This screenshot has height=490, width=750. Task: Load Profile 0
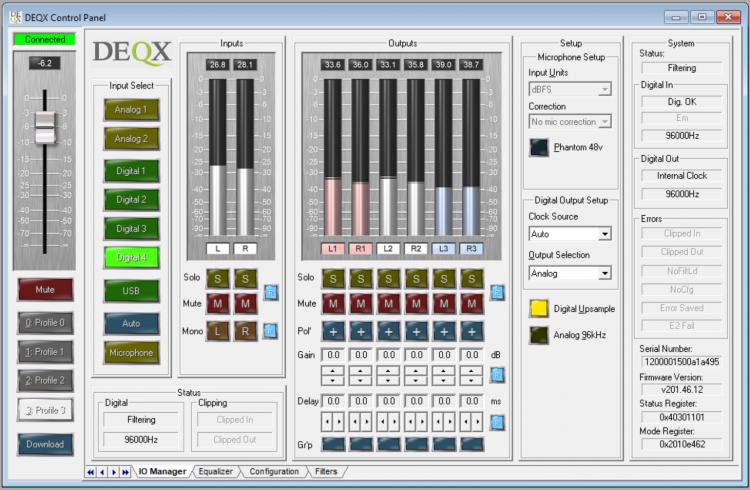coord(45,323)
